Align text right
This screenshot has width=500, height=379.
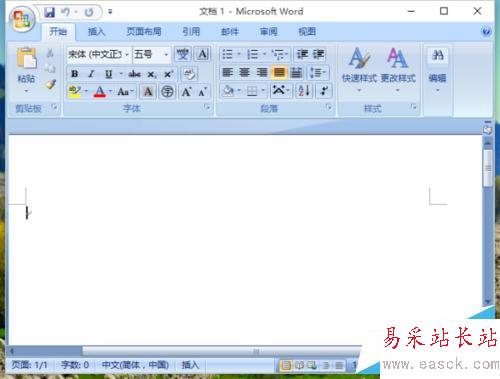pos(262,72)
